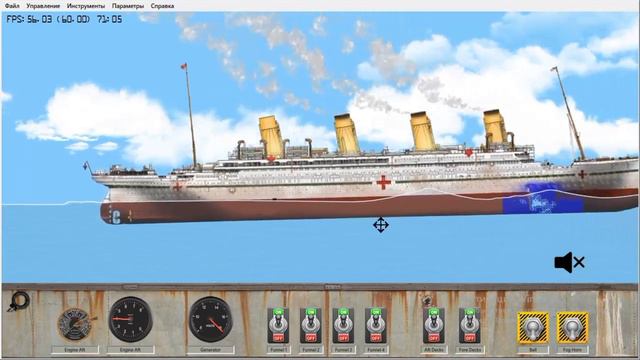Click the Funnel 4 label
The width and height of the screenshot is (640, 360).
coord(376,350)
